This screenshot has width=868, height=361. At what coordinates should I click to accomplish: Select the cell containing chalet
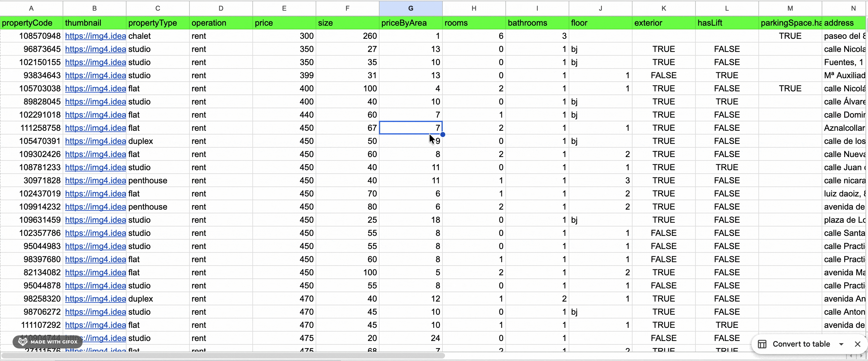pos(140,36)
